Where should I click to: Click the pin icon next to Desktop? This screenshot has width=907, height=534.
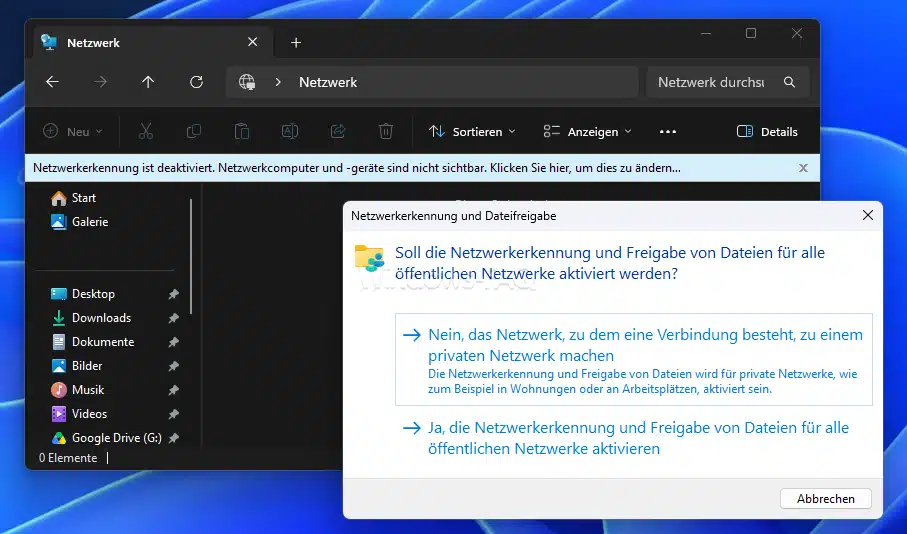[174, 294]
